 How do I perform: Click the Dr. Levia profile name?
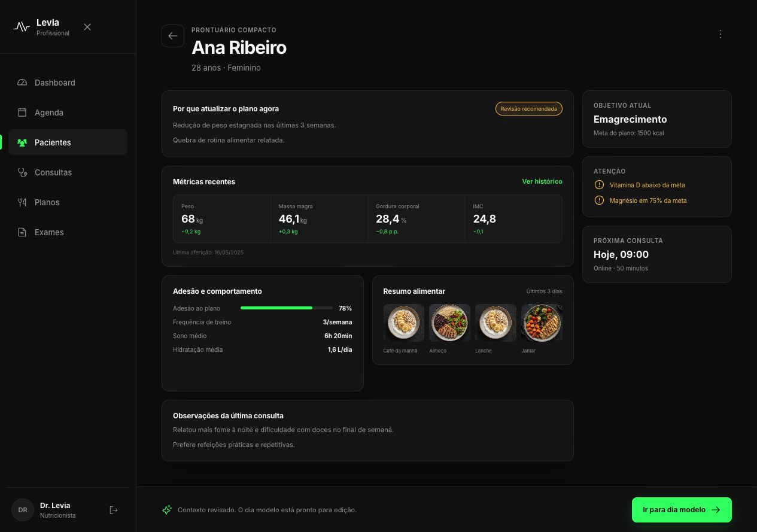click(x=55, y=505)
